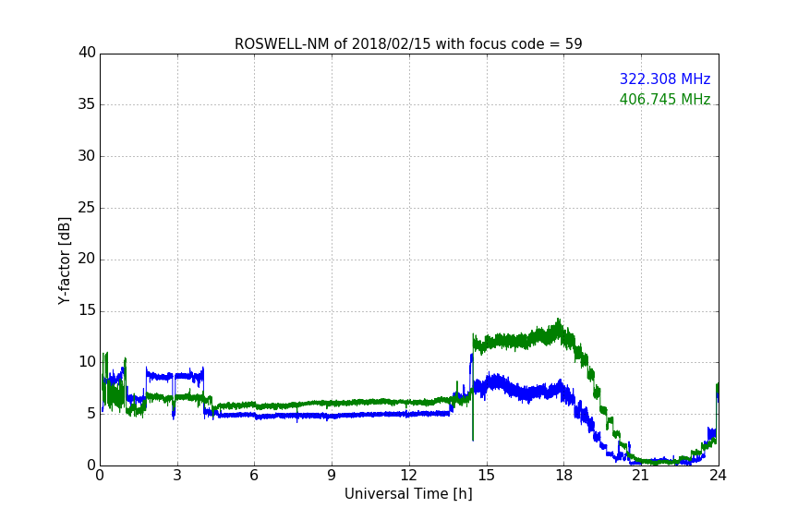Click the x-axis tick label 9

[x=332, y=476]
